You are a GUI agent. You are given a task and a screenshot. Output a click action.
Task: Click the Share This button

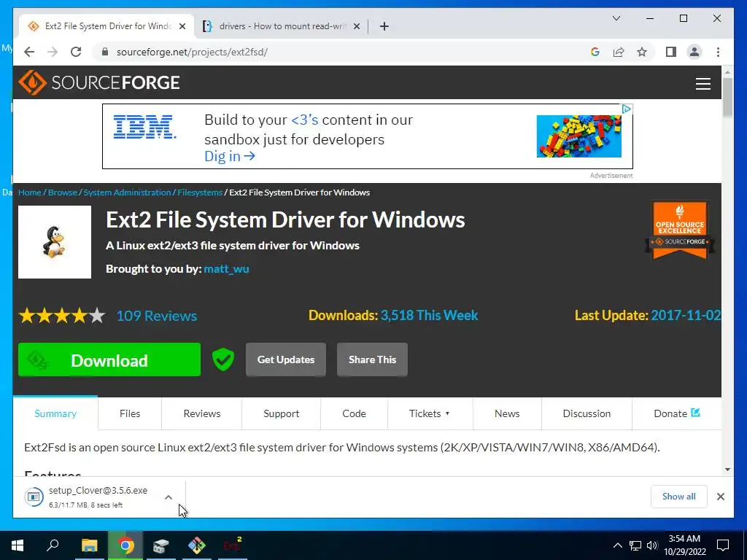click(x=372, y=359)
